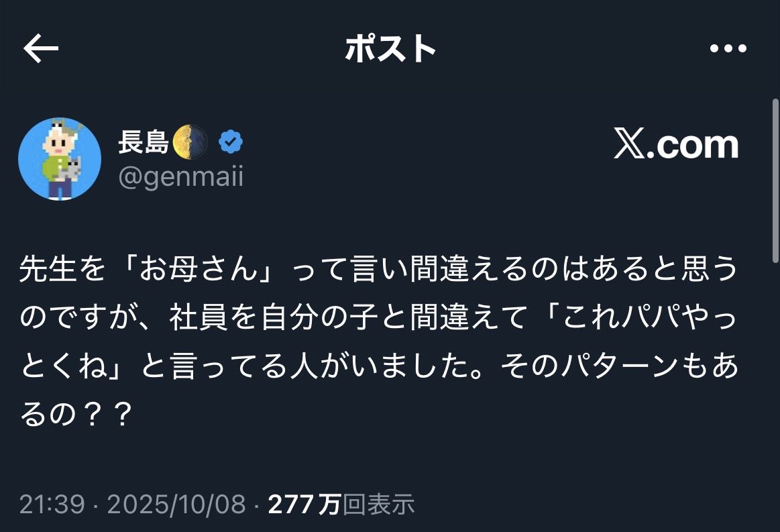Open the 長島 display name profile
Viewport: 780px width, 532px height.
[144, 142]
